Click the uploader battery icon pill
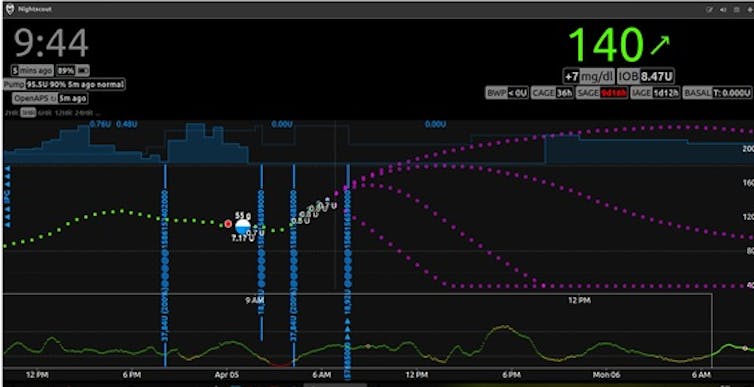 [x=73, y=71]
